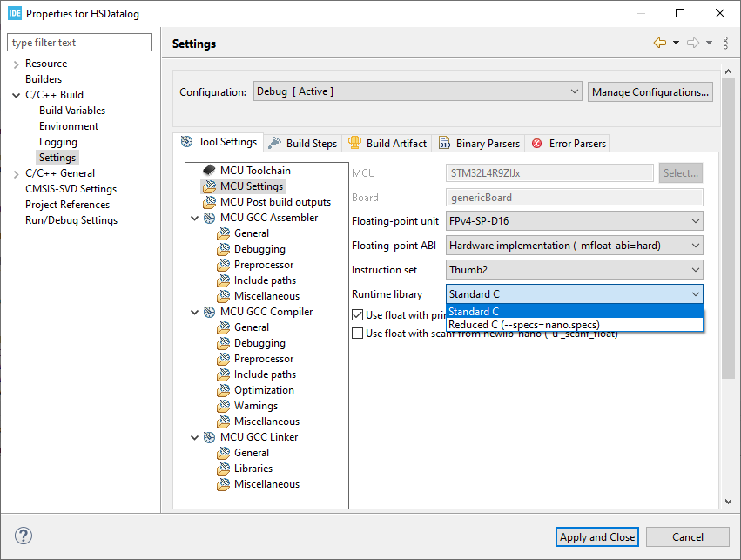Screen dimensions: 741x560
Task: Open the Instruction set Thumb2 dropdown
Action: (574, 270)
